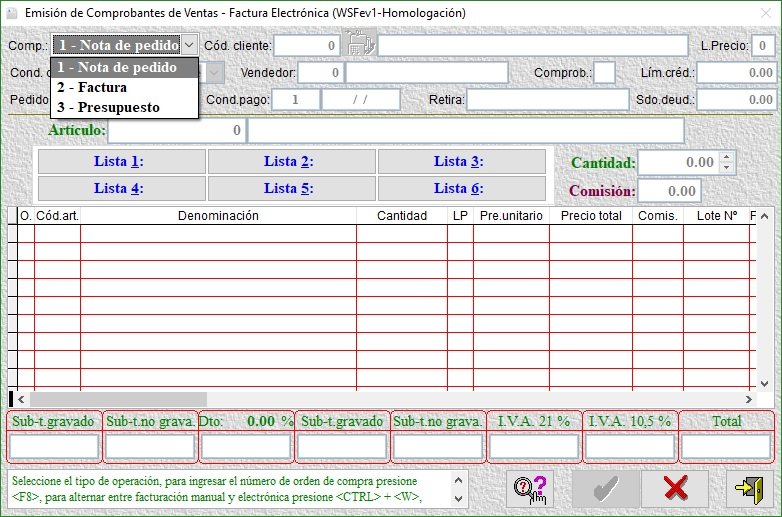Click the Total amount field
Image resolution: width=782 pixels, height=517 pixels.
tap(726, 447)
